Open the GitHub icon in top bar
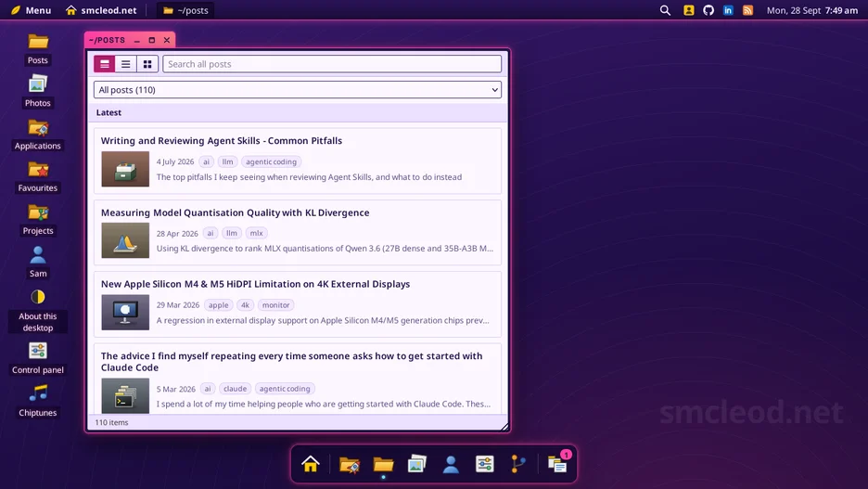 708,10
